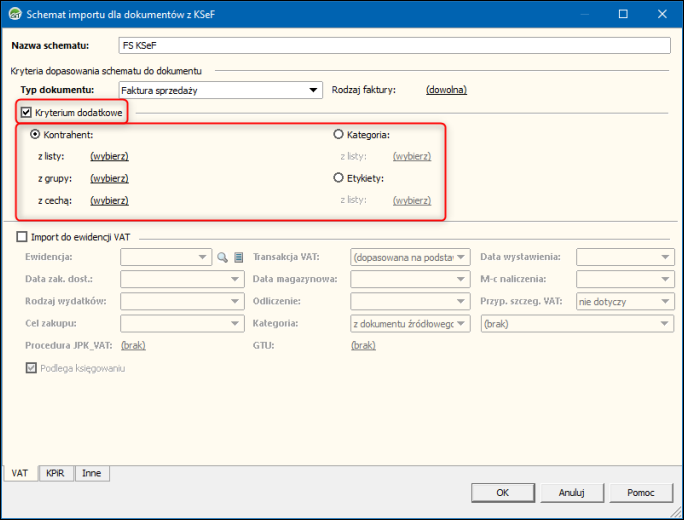The height and width of the screenshot is (520, 684).
Task: Open the Rodzaj wydatków dropdown
Action: 182,301
